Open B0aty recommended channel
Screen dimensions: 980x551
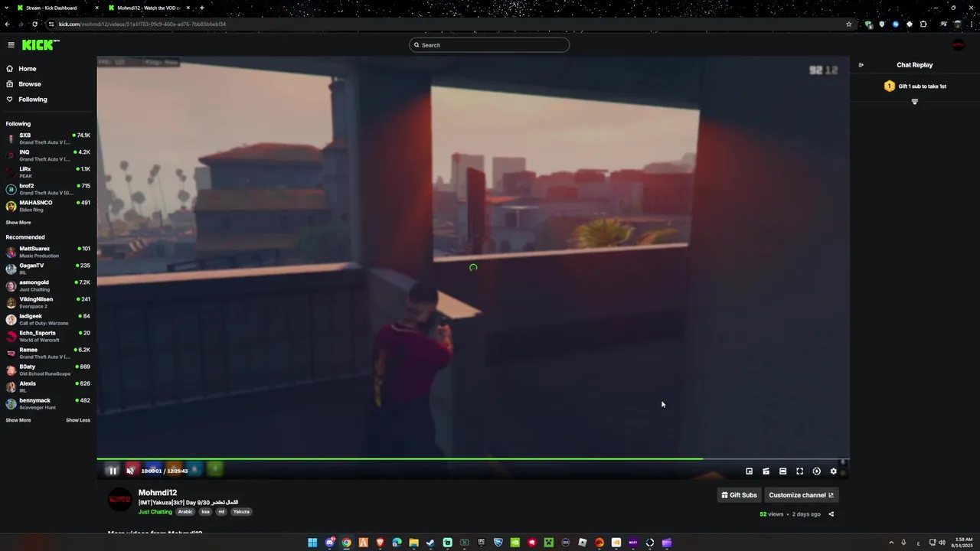[x=48, y=370]
